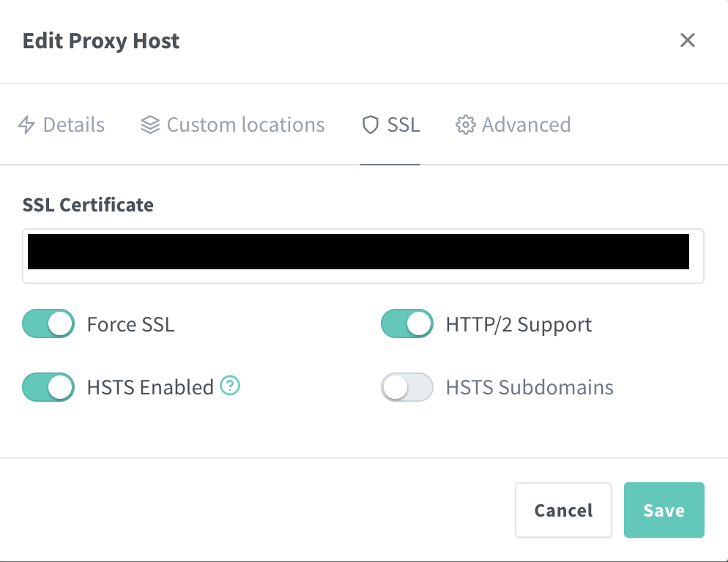Image resolution: width=728 pixels, height=562 pixels.
Task: Open the Advanced tab label
Action: [526, 125]
